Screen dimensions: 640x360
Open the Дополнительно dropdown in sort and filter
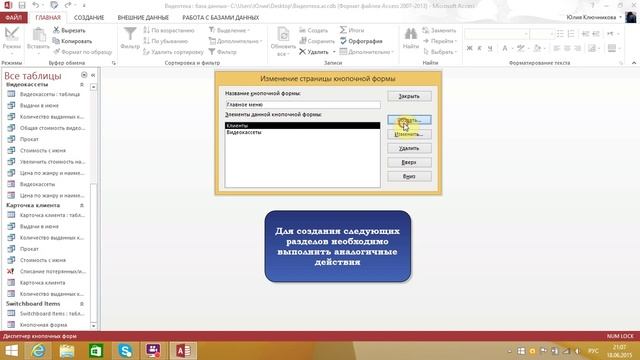click(236, 41)
